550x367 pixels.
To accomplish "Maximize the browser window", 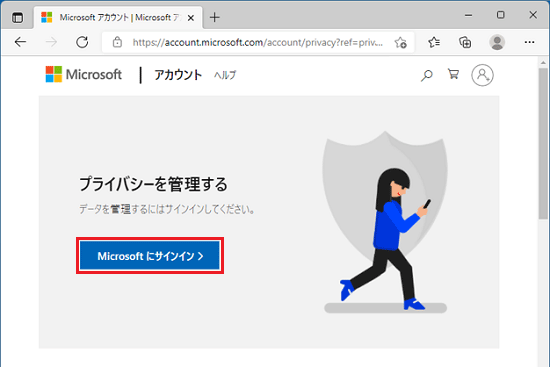I will point(501,15).
